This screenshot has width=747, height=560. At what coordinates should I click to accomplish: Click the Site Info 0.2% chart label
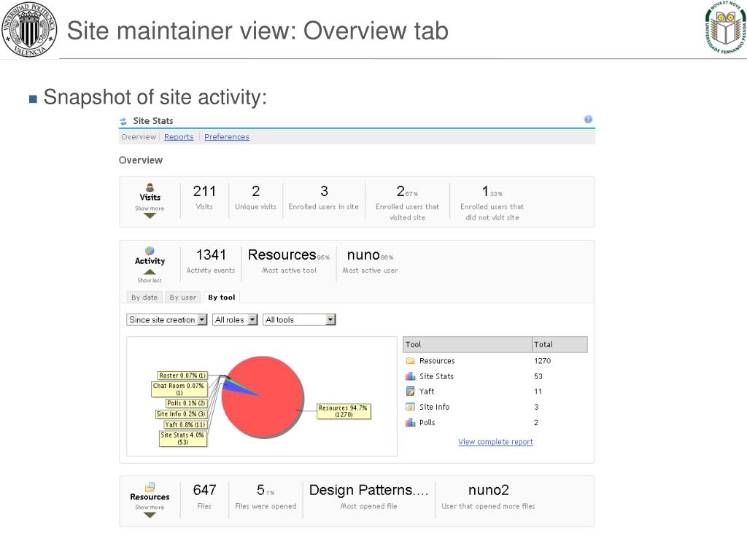point(181,414)
